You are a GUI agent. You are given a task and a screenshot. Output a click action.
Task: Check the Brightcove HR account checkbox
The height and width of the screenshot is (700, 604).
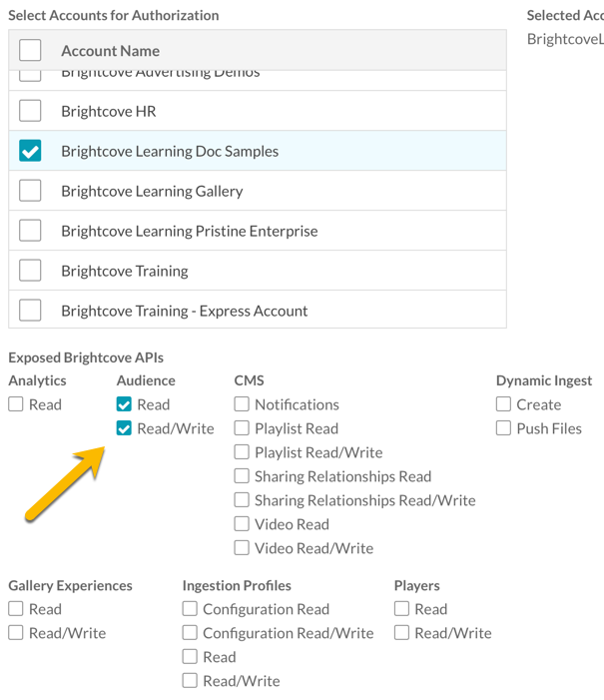30,111
